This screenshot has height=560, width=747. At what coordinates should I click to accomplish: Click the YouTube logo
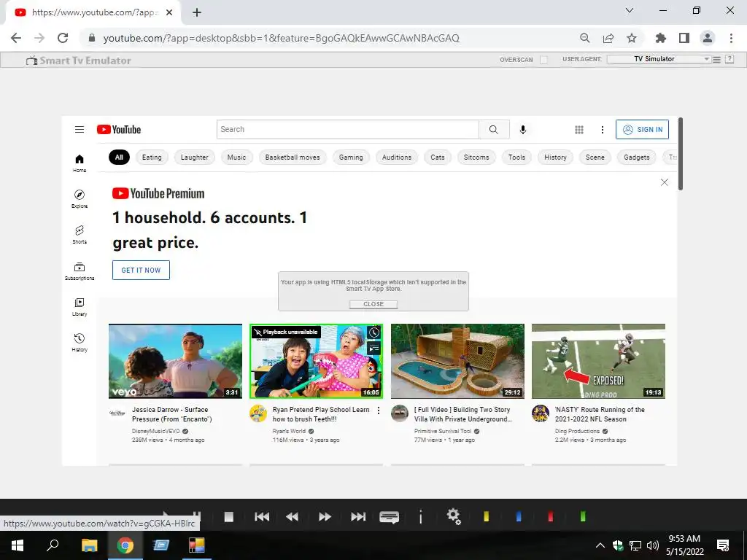pos(119,130)
